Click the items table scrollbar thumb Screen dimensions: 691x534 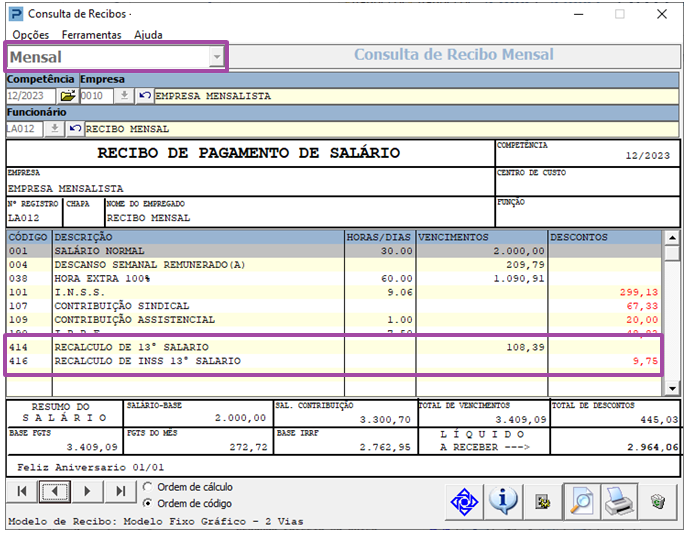(x=672, y=253)
